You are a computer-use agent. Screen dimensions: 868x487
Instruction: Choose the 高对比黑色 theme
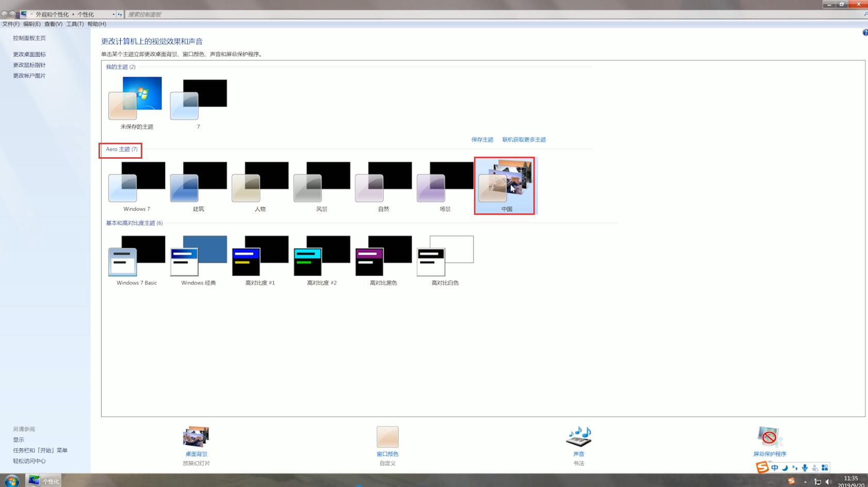pos(383,260)
